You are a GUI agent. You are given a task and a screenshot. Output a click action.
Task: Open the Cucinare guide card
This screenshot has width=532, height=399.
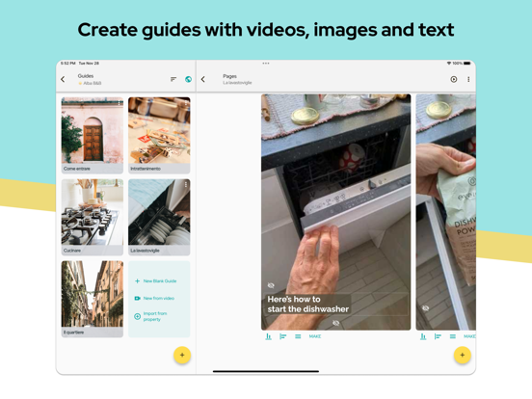point(93,217)
